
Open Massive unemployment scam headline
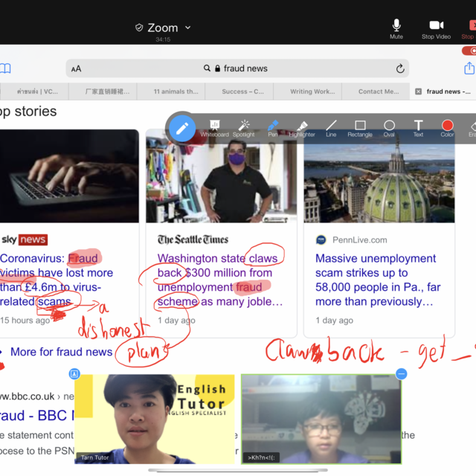(378, 280)
